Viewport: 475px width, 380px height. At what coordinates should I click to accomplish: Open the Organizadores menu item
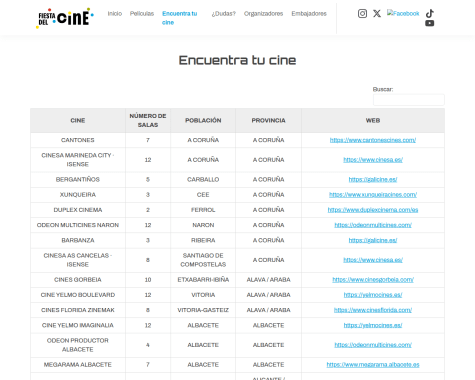click(263, 14)
